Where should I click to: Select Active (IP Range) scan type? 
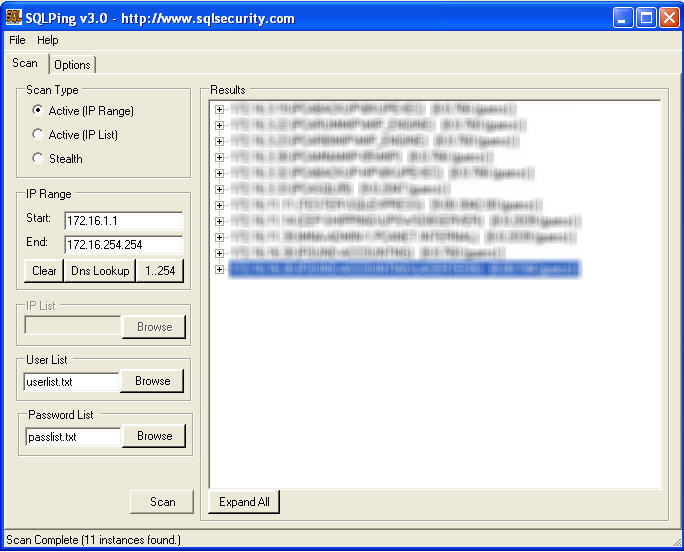pos(38,111)
